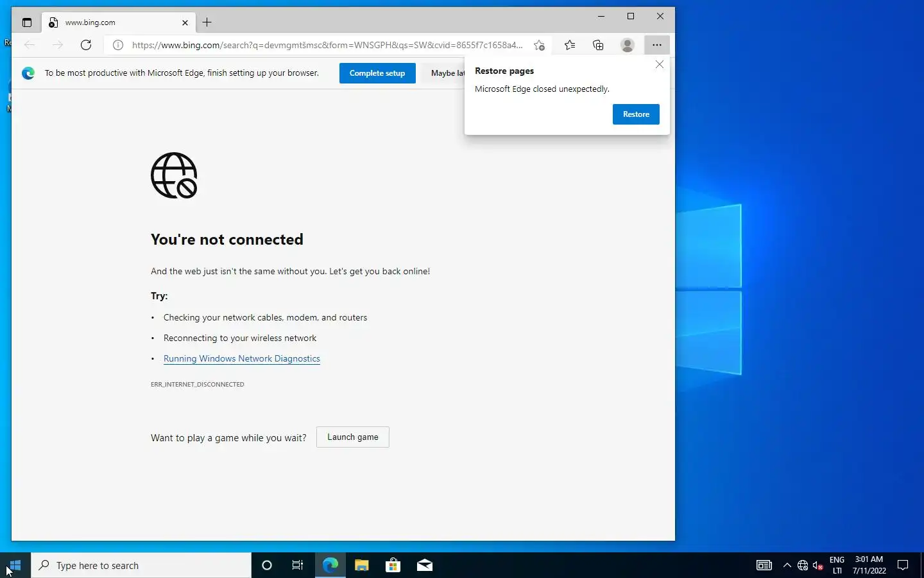Screen dimensions: 924x578
Task: Open the Favorites list icon
Action: (x=570, y=45)
